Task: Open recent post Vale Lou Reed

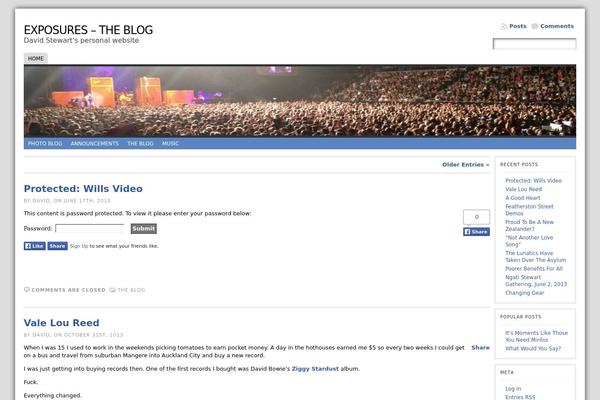Action: point(523,189)
